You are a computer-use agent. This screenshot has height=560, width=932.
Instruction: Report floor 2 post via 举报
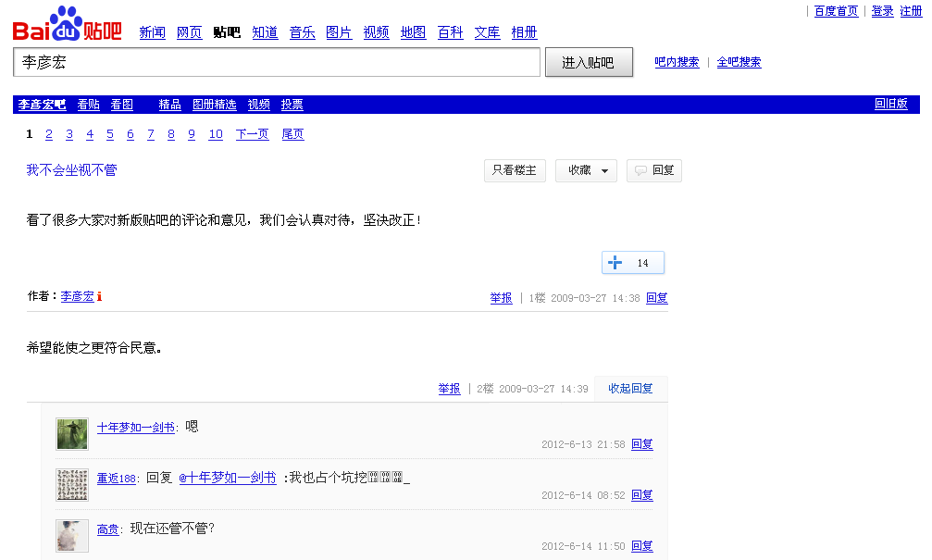(450, 389)
